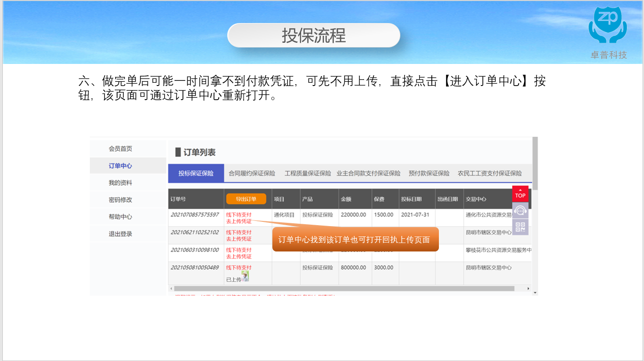Click the orange 导出订单 button

click(246, 199)
